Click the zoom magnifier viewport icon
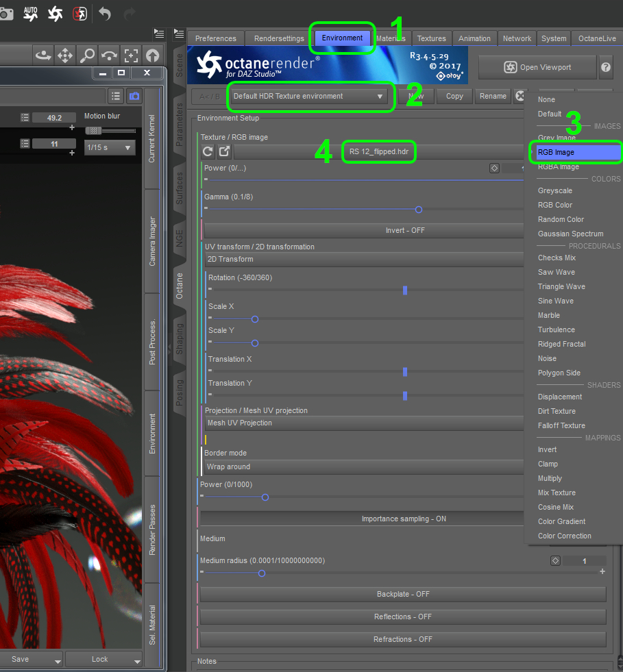 [87, 55]
